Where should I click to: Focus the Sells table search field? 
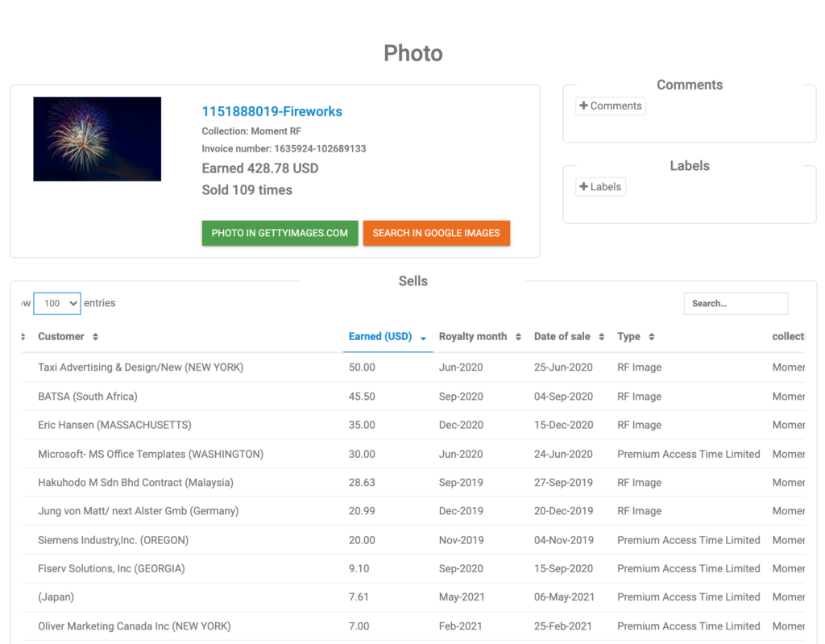tap(735, 304)
